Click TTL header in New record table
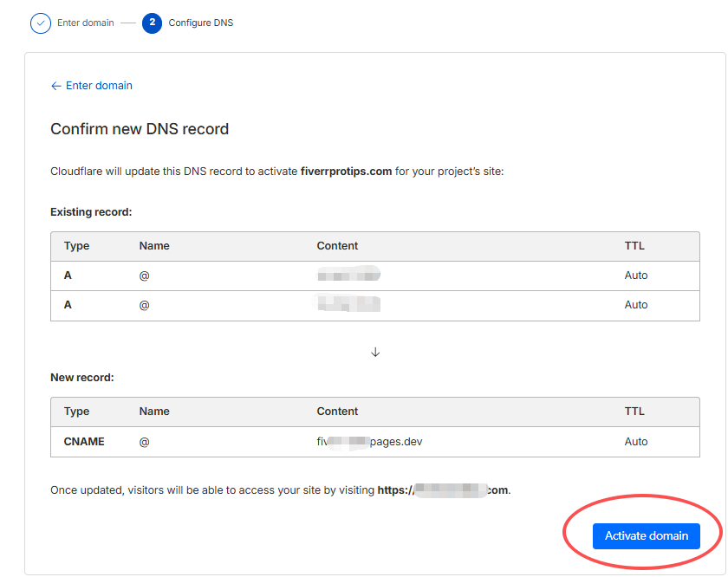The image size is (728, 577). point(634,412)
